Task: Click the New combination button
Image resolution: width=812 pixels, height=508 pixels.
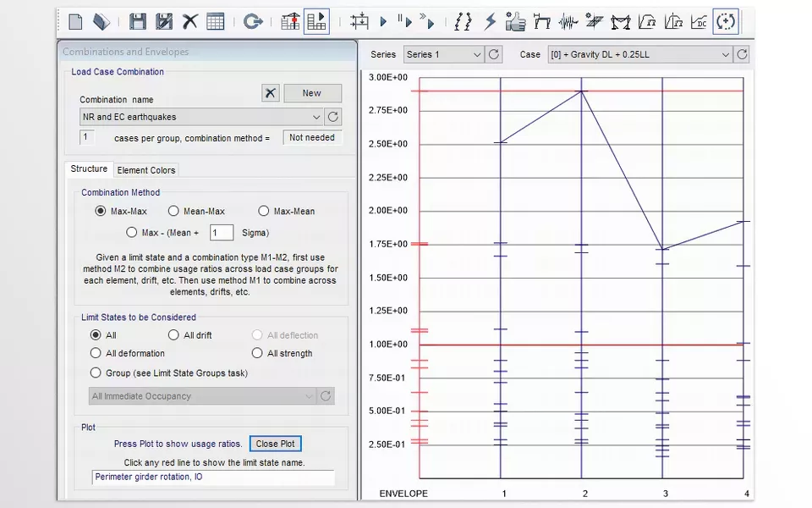Action: (312, 93)
